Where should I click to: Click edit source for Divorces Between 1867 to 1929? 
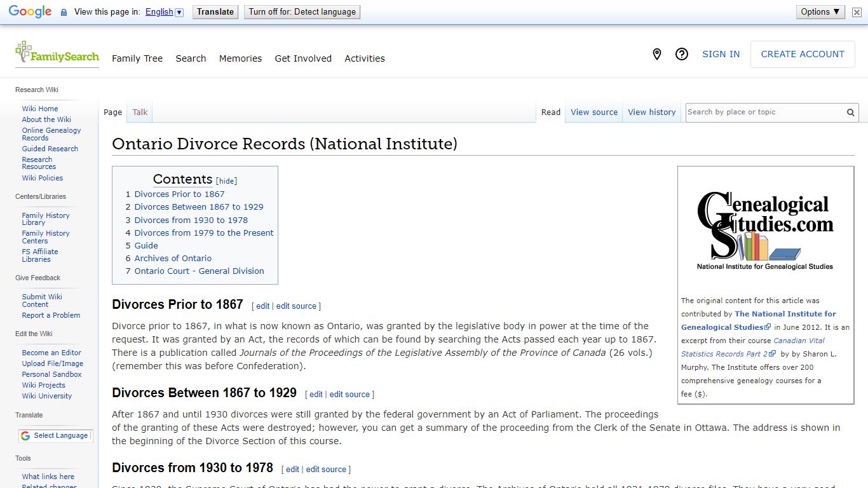tap(349, 395)
